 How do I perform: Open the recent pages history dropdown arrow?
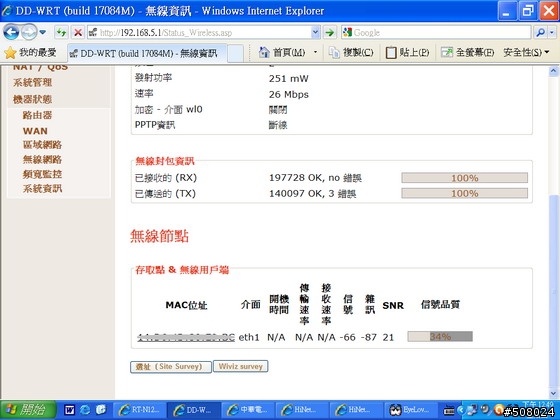click(x=42, y=32)
